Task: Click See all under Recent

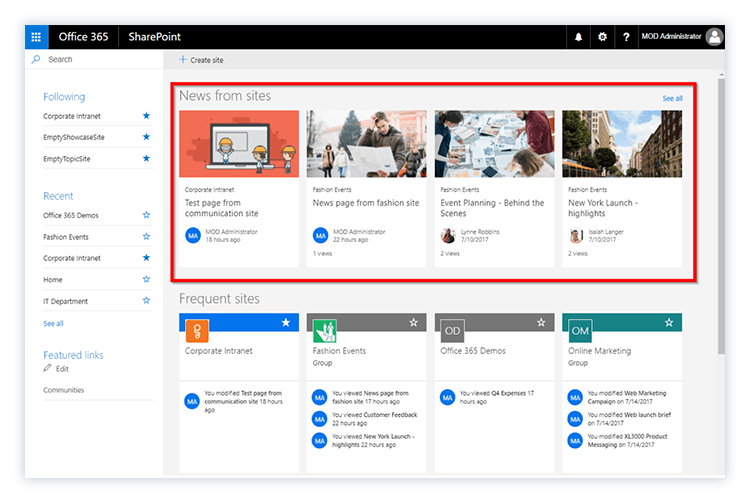Action: coord(53,324)
